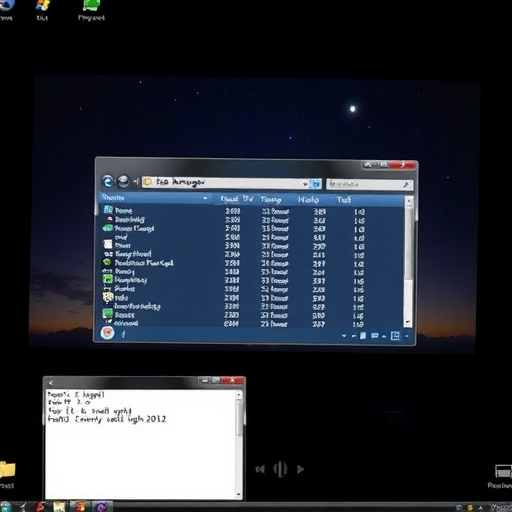Click the text line ending in 2012
The width and height of the screenshot is (512, 512).
click(107, 419)
